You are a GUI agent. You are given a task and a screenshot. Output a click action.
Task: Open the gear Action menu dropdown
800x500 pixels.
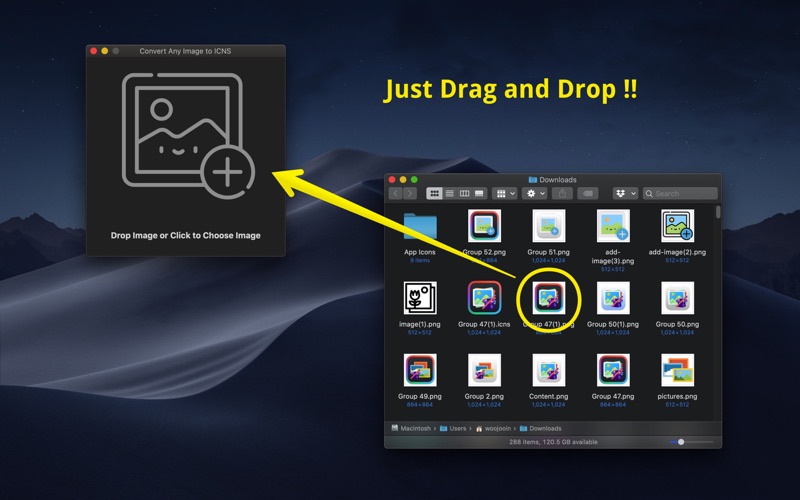[x=535, y=193]
